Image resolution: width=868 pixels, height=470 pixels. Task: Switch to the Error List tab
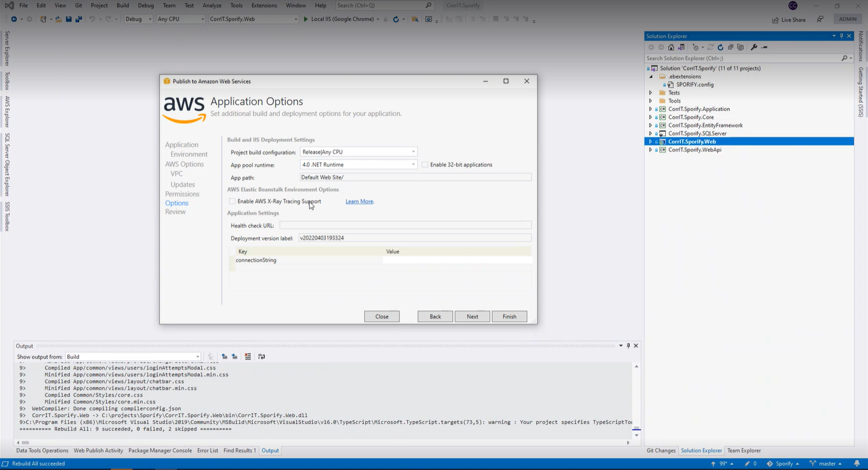click(207, 451)
